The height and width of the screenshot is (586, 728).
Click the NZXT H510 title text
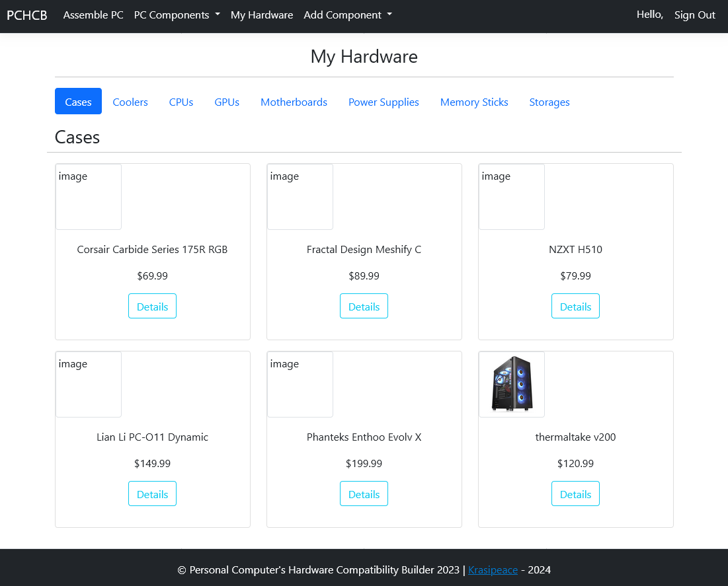tap(575, 250)
